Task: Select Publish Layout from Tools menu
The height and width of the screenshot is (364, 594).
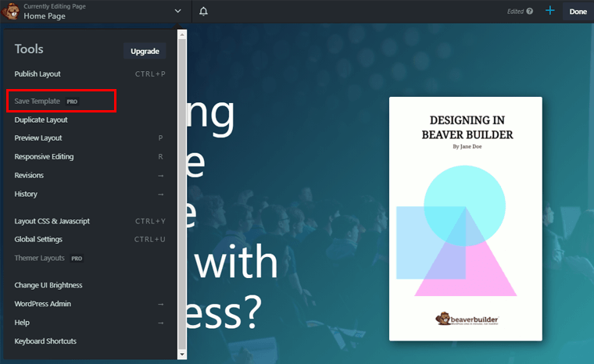Action: (x=38, y=74)
